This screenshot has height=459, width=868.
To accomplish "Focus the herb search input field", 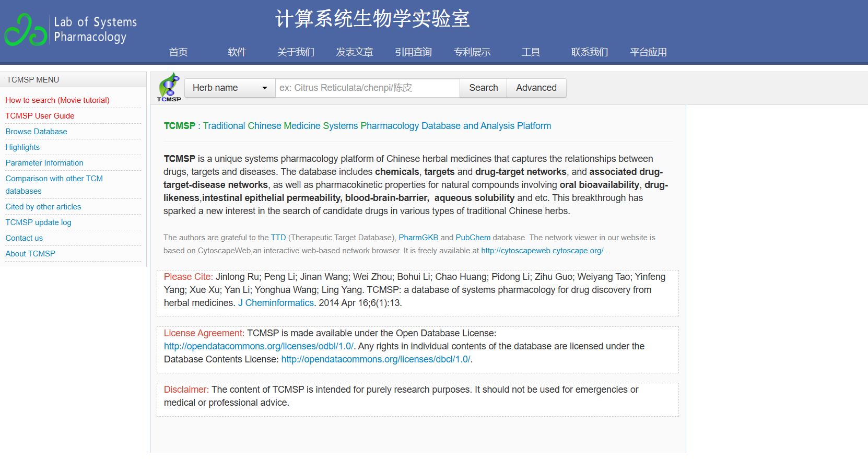I will (x=368, y=88).
